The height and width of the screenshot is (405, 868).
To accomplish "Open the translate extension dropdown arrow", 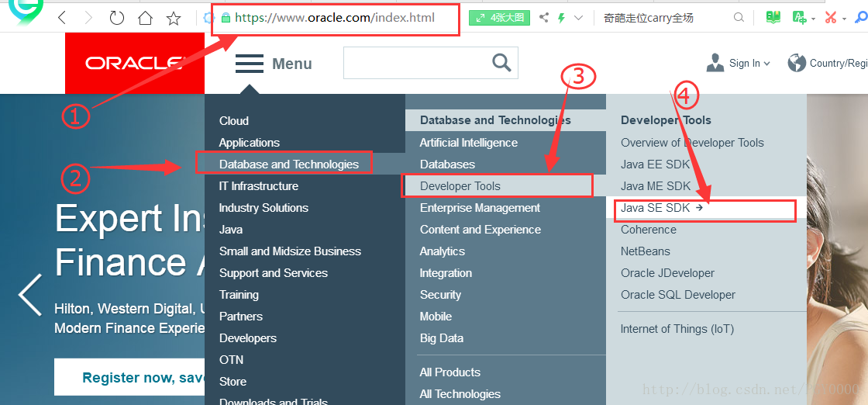I will click(x=813, y=19).
